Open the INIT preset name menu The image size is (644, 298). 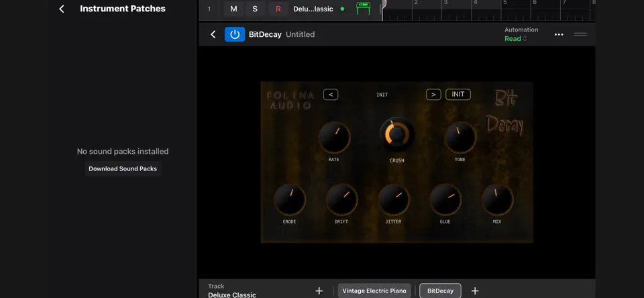(382, 95)
